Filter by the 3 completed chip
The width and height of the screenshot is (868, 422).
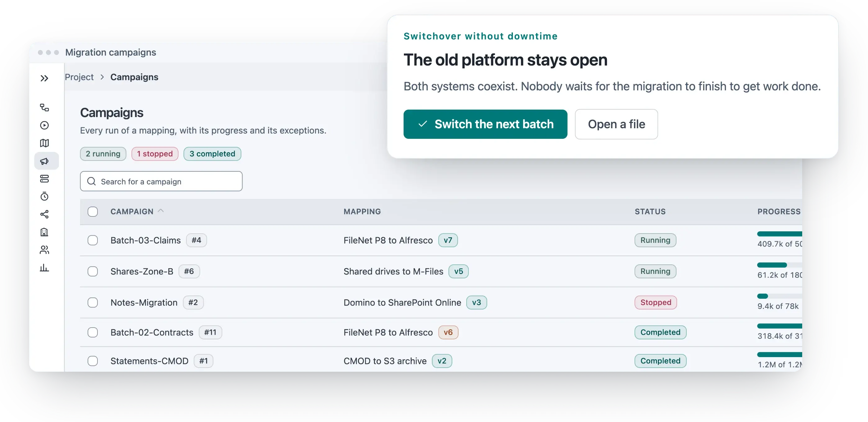point(212,154)
